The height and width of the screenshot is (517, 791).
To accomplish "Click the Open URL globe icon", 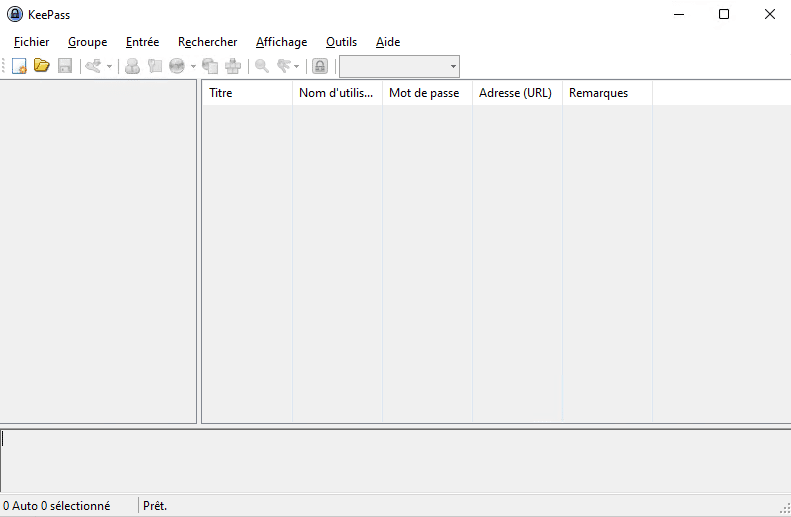I will (177, 66).
